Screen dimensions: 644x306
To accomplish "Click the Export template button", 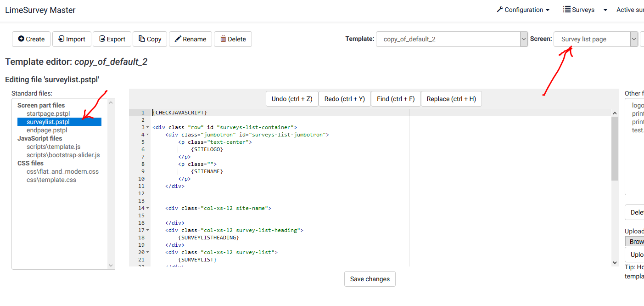I will [112, 39].
